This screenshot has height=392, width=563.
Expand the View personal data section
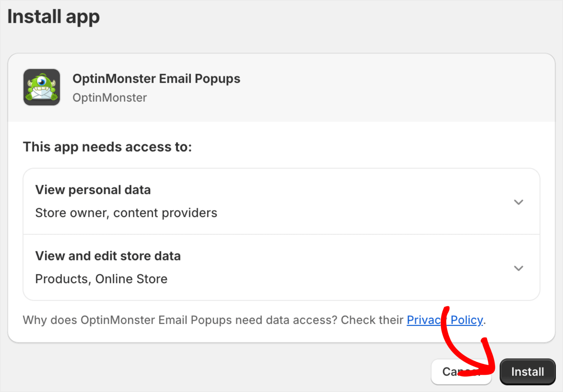point(518,202)
